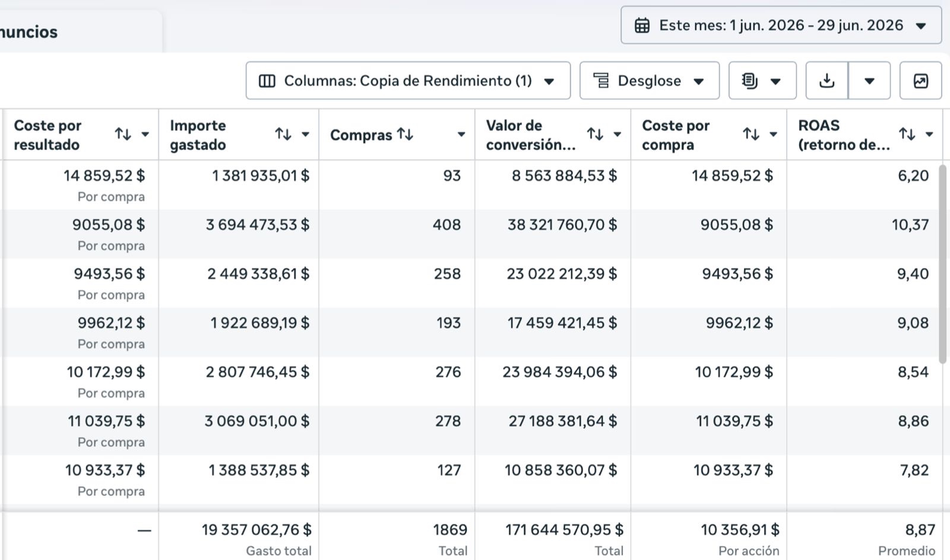Viewport: 950px width, 560px height.
Task: Open the charts view icon button
Action: click(920, 81)
